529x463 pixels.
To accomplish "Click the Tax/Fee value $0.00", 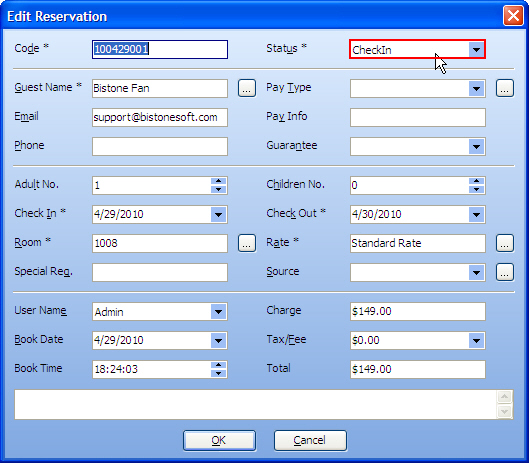I will coord(365,340).
